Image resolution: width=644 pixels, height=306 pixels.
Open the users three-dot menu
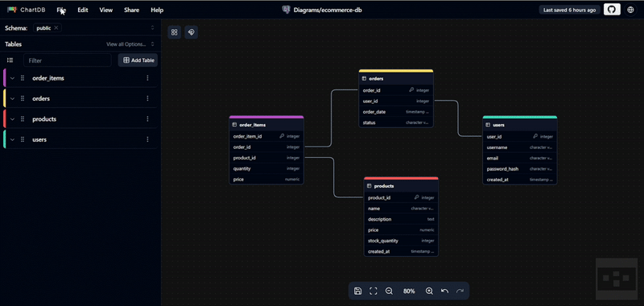(147, 139)
